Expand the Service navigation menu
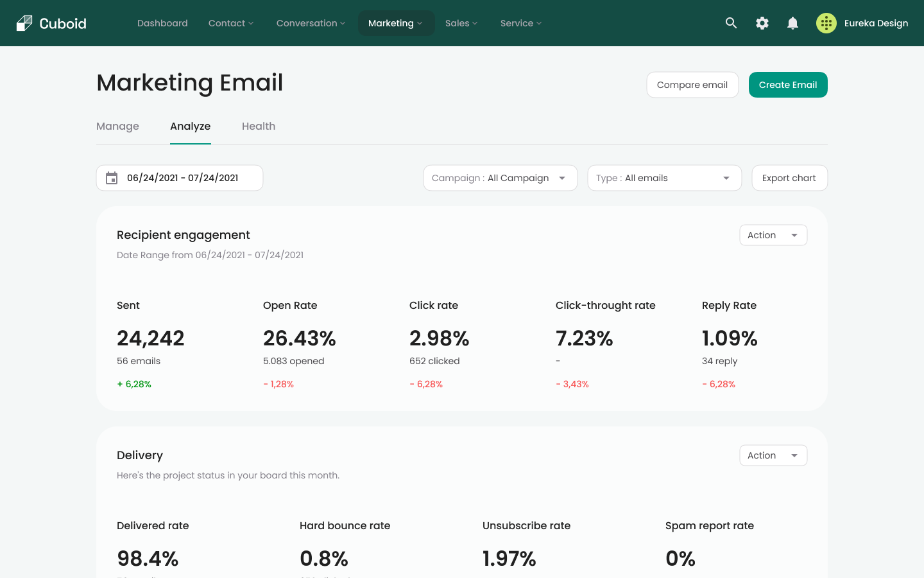The image size is (924, 578). coord(520,23)
